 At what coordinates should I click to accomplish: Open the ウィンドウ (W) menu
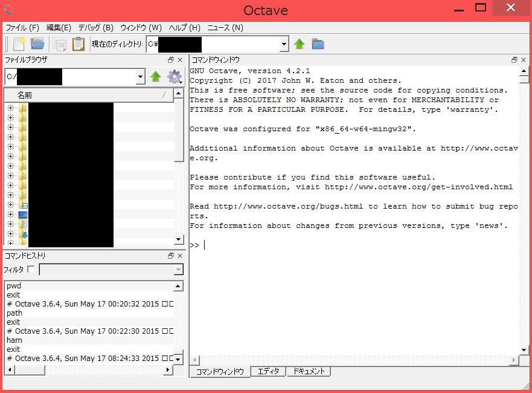(x=141, y=28)
